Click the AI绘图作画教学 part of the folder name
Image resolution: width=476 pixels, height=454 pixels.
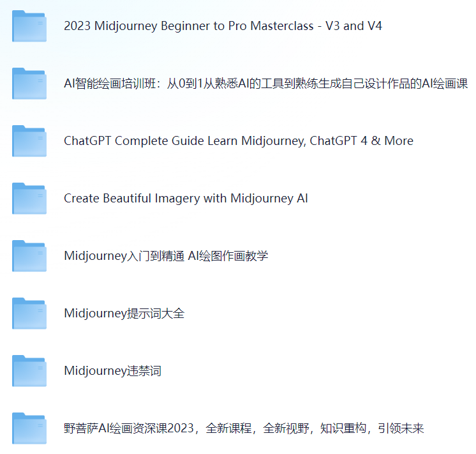[x=228, y=256]
